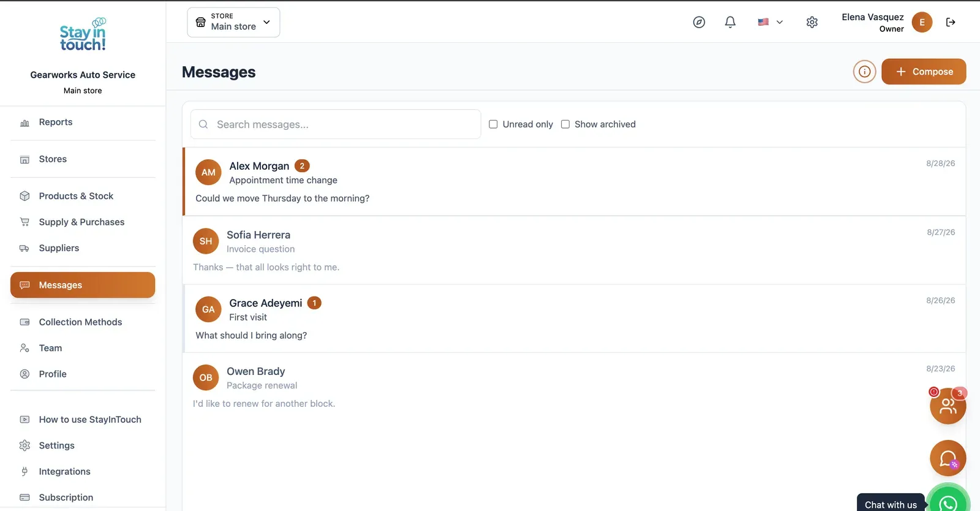Image resolution: width=980 pixels, height=511 pixels.
Task: Go to Stores in the sidebar
Action: click(x=83, y=159)
